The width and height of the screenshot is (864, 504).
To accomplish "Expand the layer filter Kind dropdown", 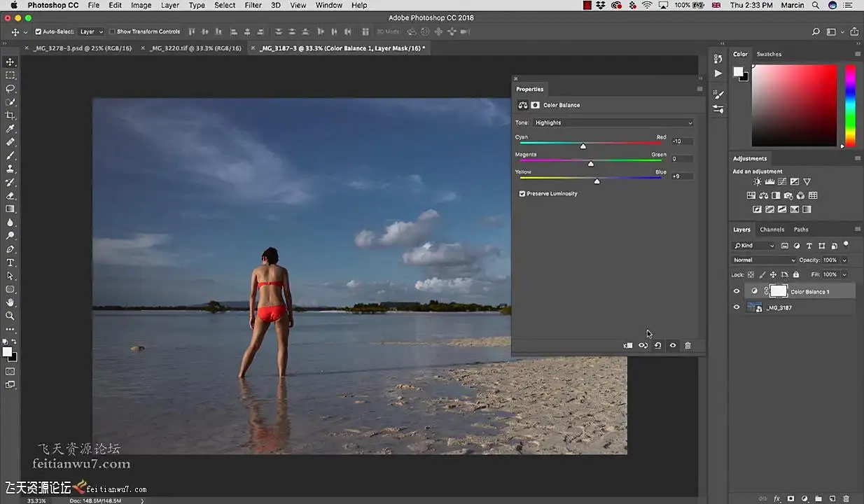I will [753, 246].
